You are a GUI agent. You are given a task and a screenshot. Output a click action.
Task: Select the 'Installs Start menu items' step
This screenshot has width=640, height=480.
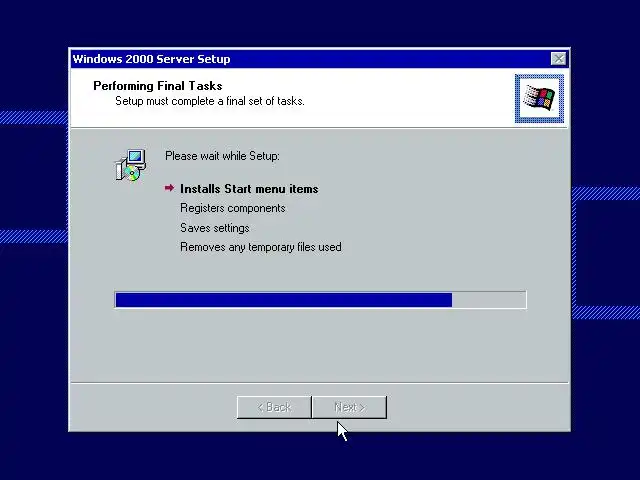pyautogui.click(x=249, y=189)
